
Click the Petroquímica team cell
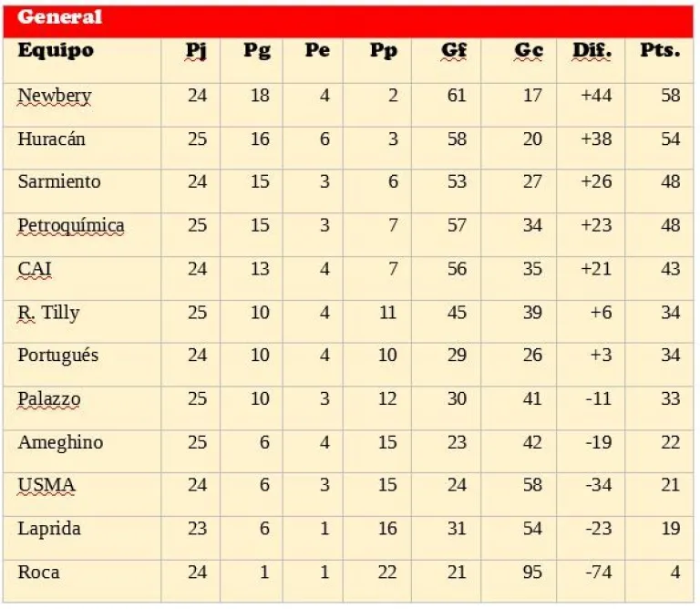pos(71,225)
